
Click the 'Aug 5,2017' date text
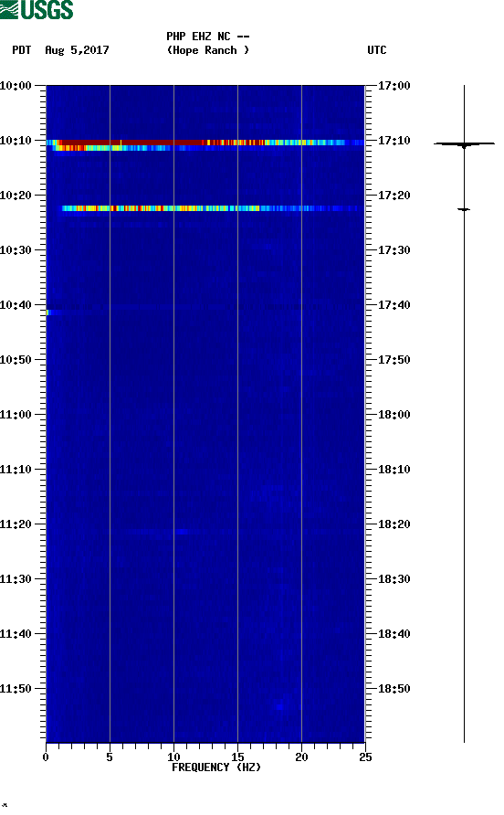tap(77, 50)
